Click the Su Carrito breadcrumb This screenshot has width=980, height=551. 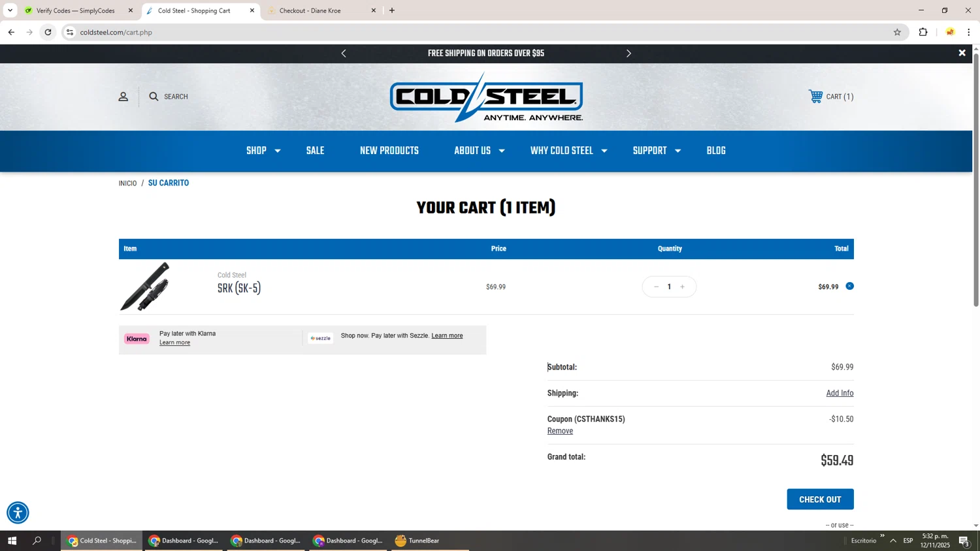(x=169, y=183)
